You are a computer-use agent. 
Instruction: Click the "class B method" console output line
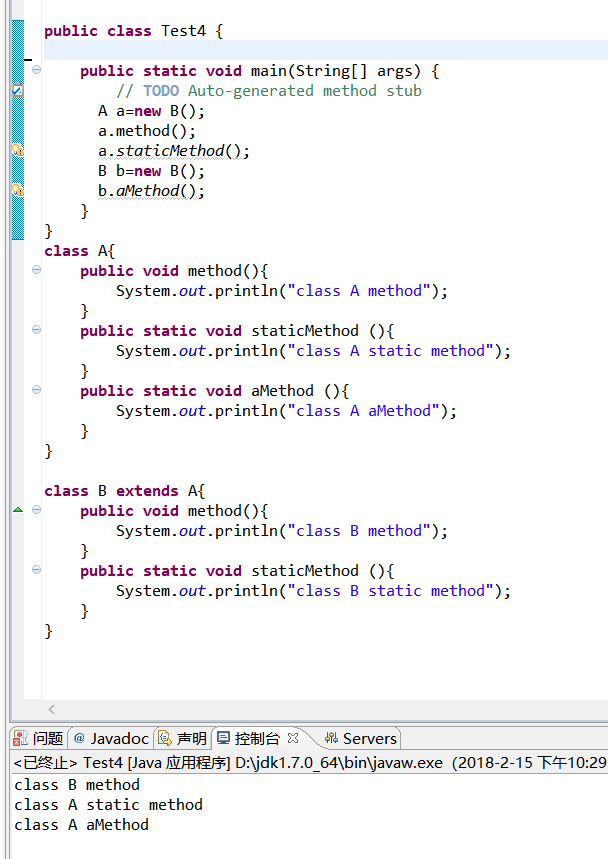[77, 785]
